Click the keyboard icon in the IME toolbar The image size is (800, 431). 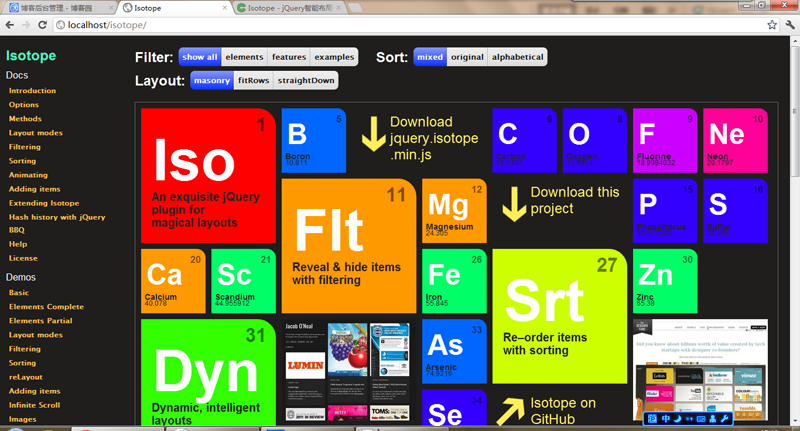[x=701, y=419]
